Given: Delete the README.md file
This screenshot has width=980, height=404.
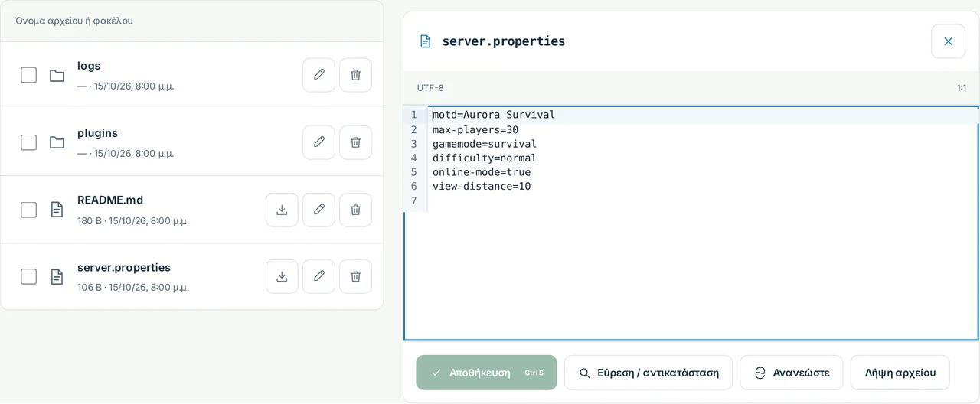Looking at the screenshot, I should [355, 210].
